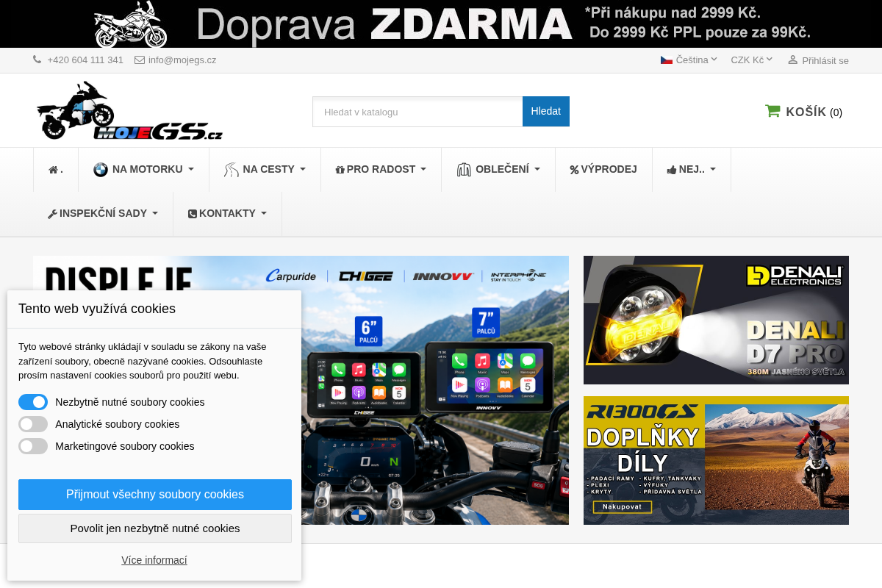This screenshot has height=588, width=882.
Task: Click the jacket icon beside OBLEČENÍ
Action: pos(463,170)
